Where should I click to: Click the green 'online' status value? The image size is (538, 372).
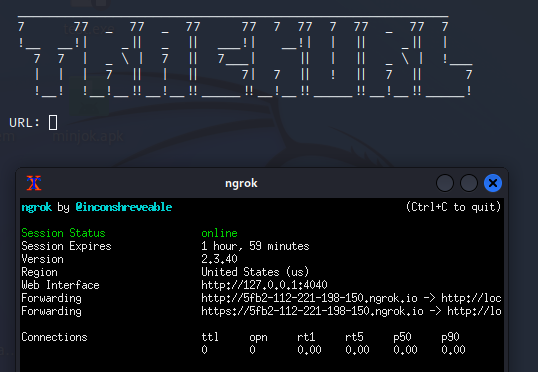coord(219,233)
